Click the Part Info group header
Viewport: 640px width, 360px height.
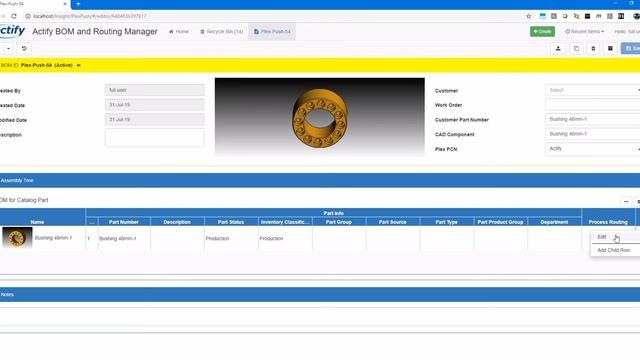pyautogui.click(x=333, y=213)
